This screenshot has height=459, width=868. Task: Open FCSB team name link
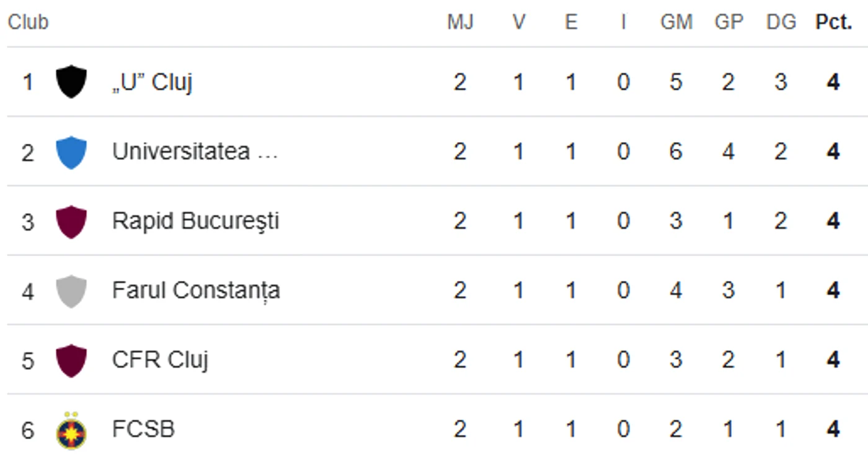pyautogui.click(x=143, y=429)
